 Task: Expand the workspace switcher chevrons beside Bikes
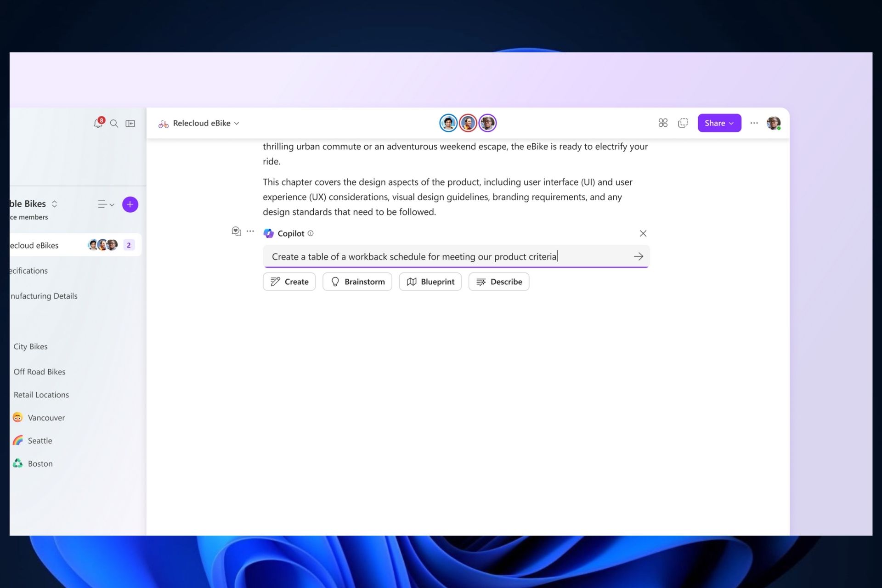54,204
